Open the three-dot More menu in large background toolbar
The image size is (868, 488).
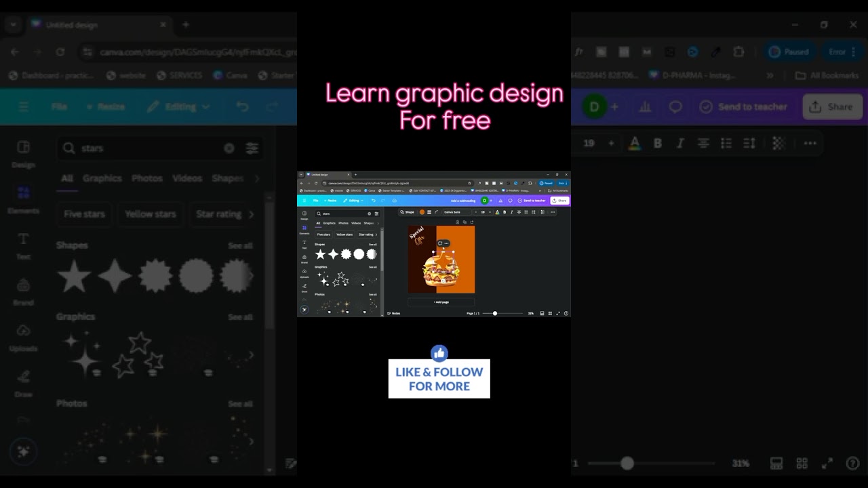pyautogui.click(x=810, y=143)
